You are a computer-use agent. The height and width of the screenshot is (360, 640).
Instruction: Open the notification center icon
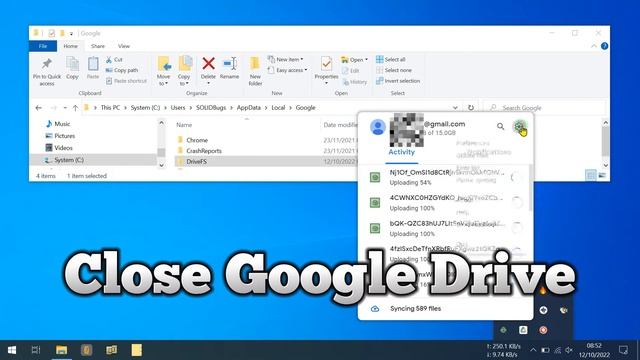coord(623,350)
